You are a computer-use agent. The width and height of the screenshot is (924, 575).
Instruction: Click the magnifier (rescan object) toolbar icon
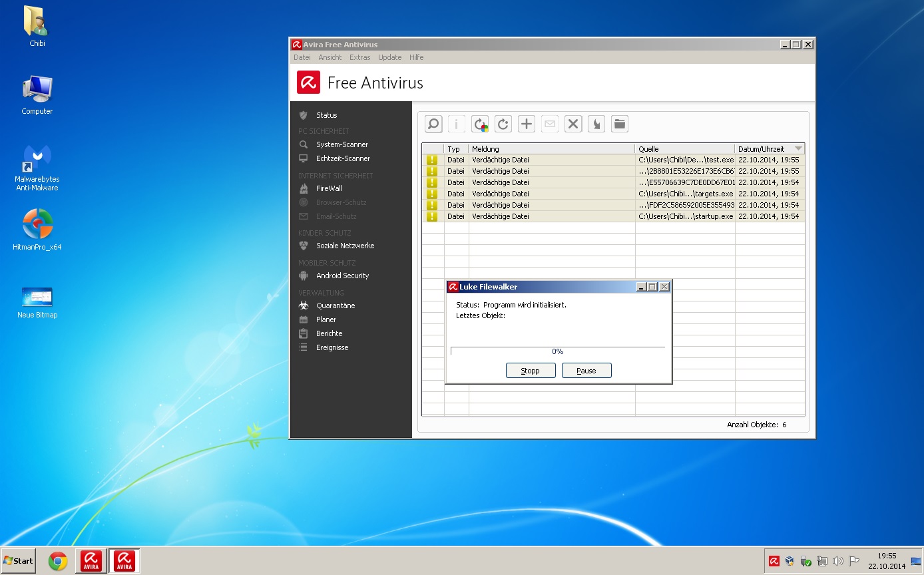(433, 124)
